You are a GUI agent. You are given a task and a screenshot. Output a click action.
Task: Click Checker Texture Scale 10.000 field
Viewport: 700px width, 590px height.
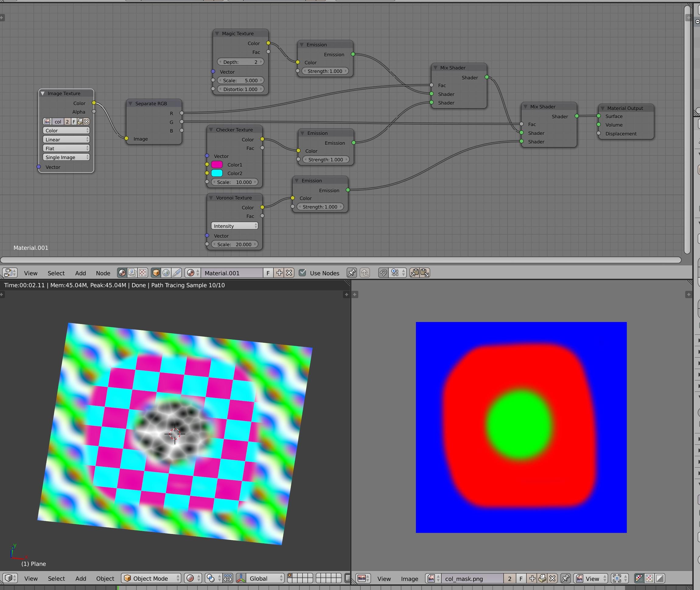(234, 182)
